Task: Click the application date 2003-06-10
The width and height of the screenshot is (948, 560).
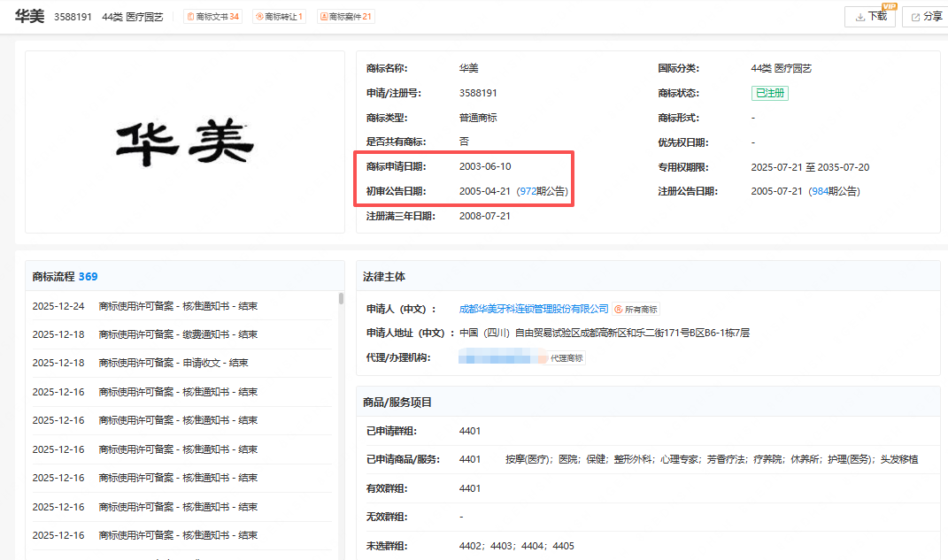Action: pos(485,166)
